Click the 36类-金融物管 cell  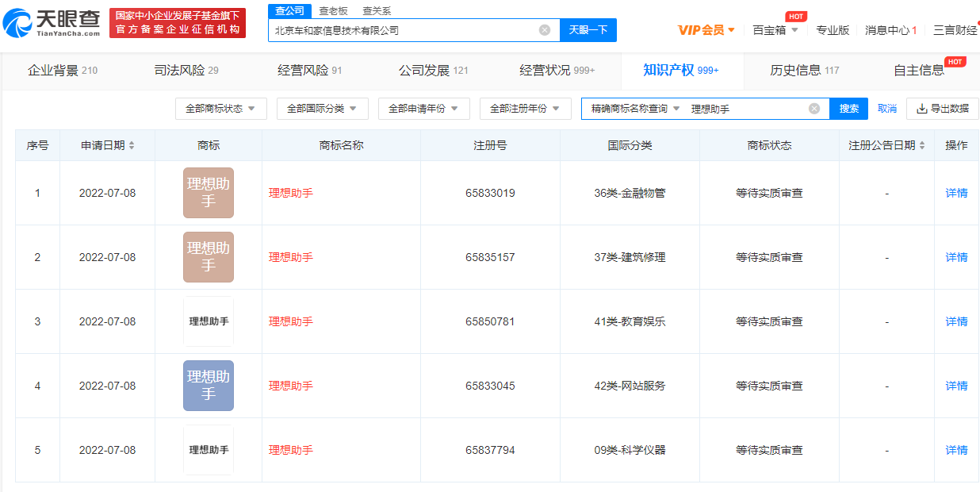[630, 193]
